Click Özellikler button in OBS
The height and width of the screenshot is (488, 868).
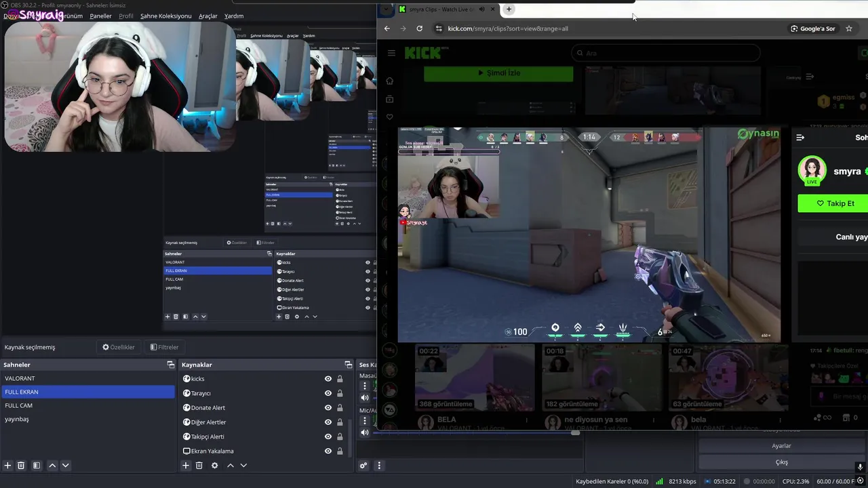(119, 347)
